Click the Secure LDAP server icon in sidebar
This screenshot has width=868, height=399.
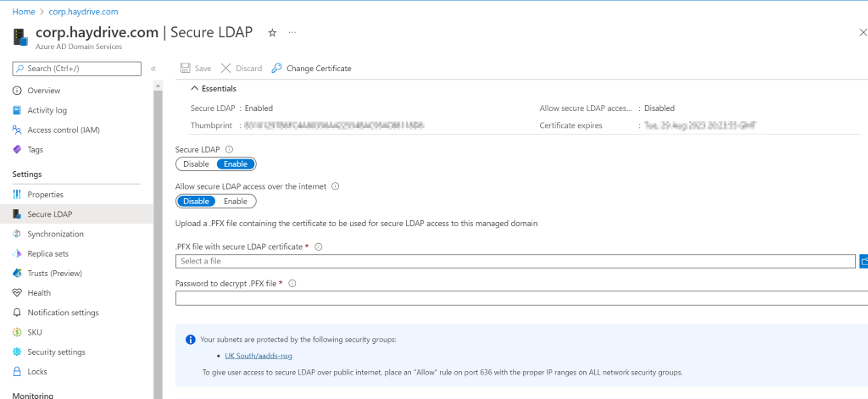tap(17, 214)
